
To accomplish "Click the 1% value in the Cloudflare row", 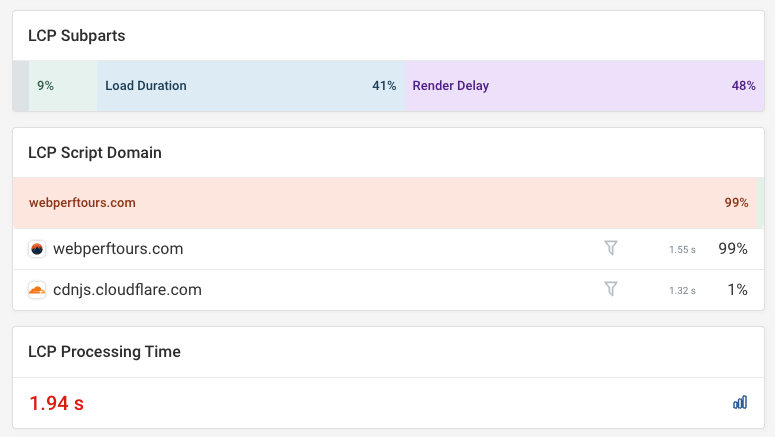I will 737,290.
